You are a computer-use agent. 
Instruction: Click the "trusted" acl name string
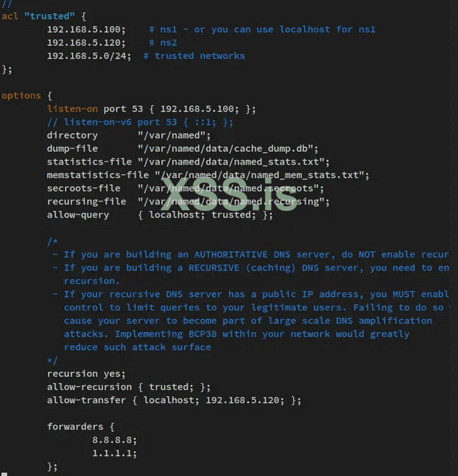50,15
